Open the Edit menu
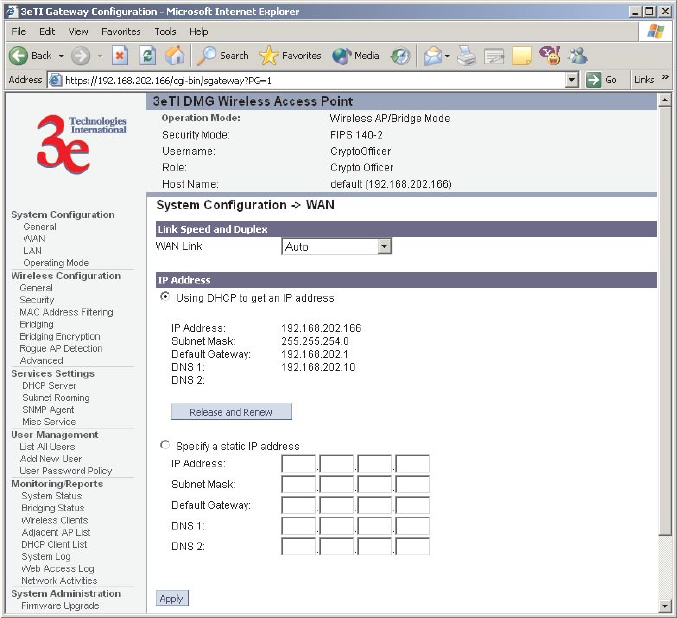 tap(47, 32)
